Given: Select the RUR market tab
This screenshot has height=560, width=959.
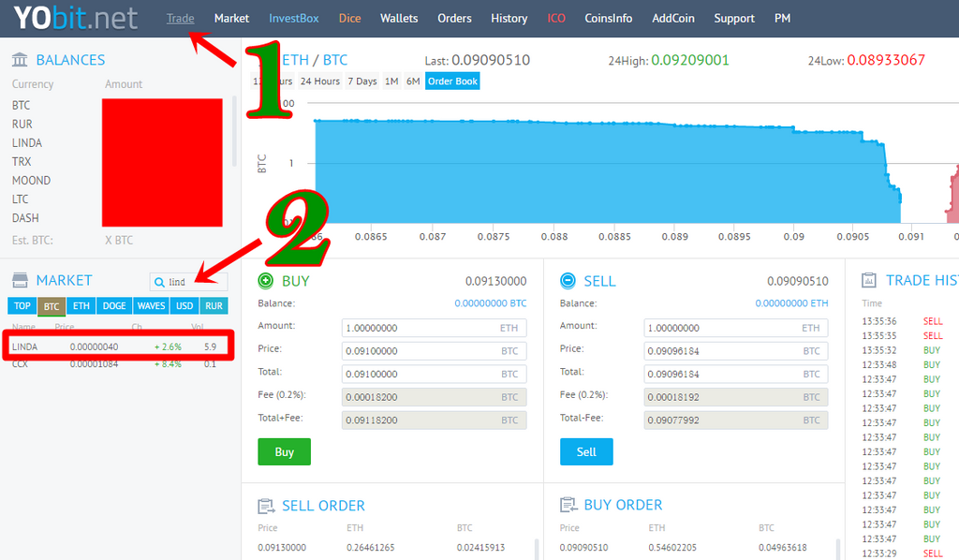Looking at the screenshot, I should point(214,305).
